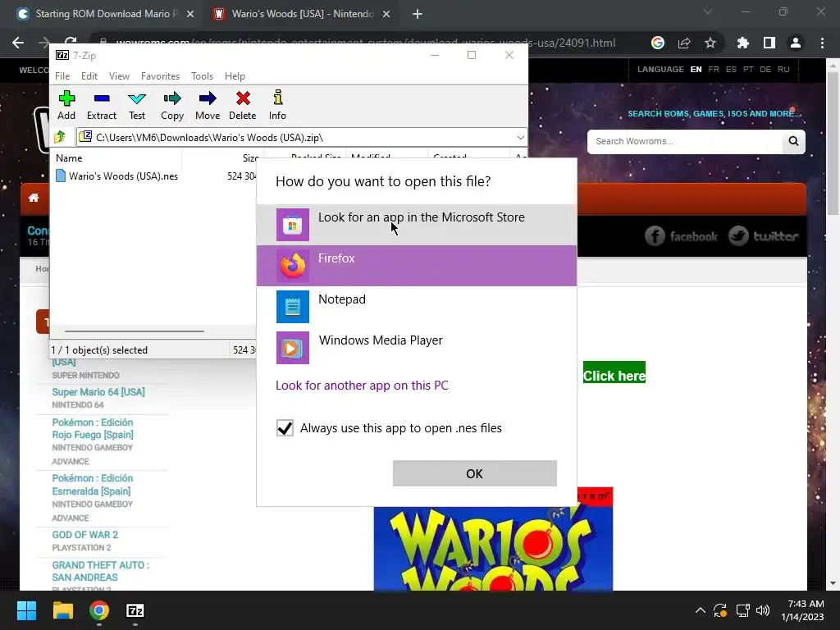Open the Info tool in 7-Zip
840x630 pixels.
(277, 105)
